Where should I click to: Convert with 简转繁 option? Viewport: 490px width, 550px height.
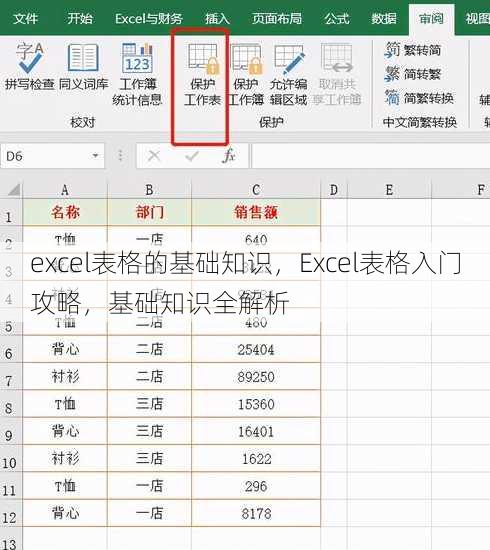coord(413,74)
